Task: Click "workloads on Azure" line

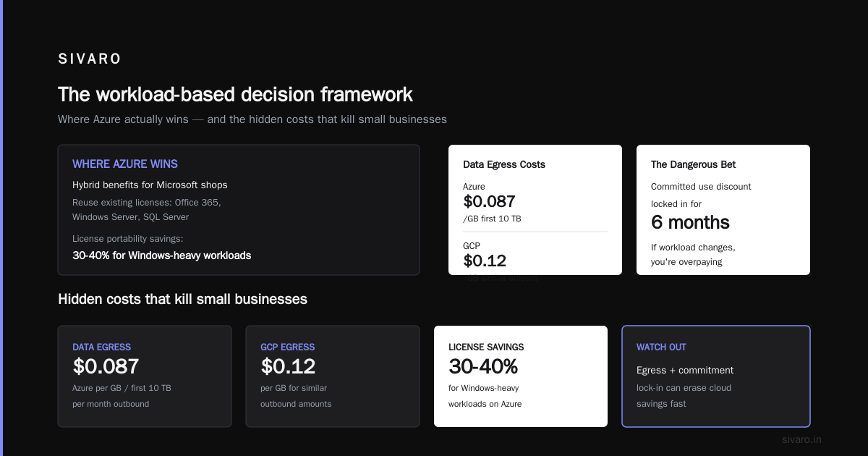Action: click(x=485, y=404)
